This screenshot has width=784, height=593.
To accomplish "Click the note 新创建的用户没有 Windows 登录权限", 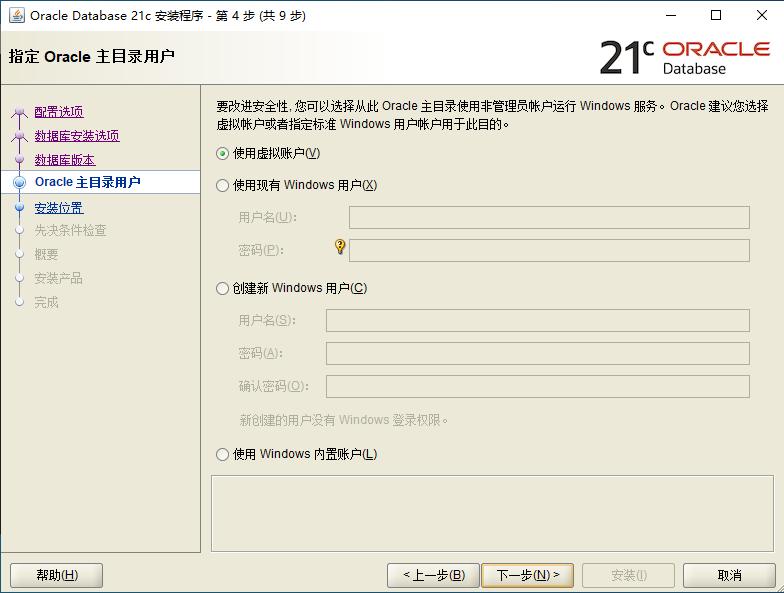I will [344, 420].
